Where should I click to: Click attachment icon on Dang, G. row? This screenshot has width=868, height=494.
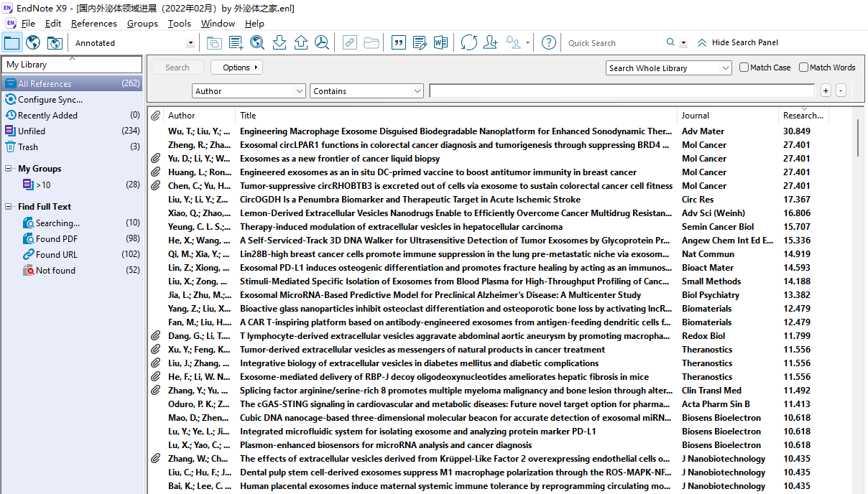coord(155,336)
